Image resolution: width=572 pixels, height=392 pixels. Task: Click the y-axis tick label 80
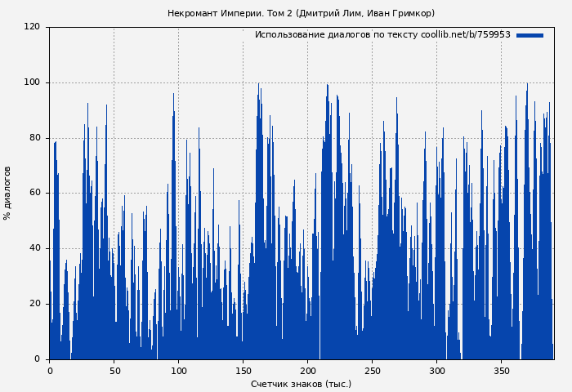point(34,138)
